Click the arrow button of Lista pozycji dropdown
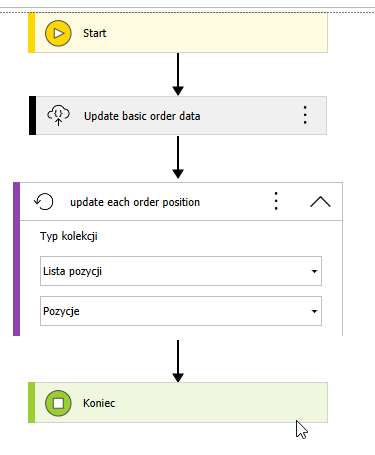The image size is (375, 455). pos(314,271)
